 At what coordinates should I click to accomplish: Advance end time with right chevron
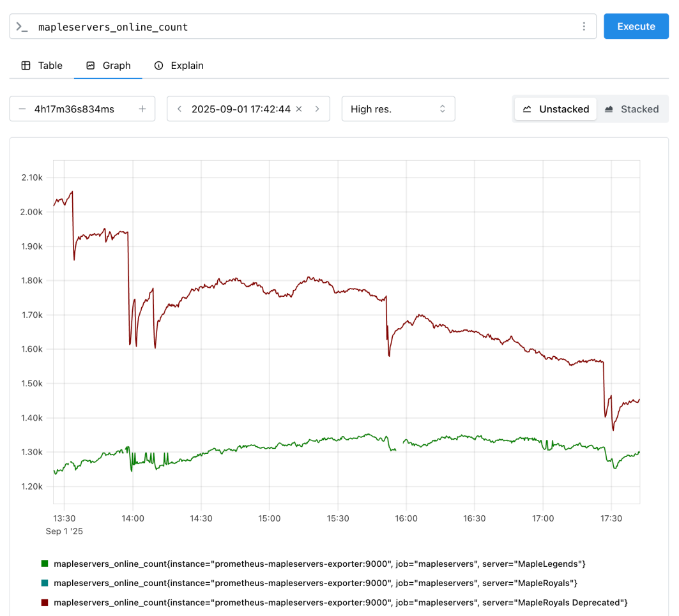point(317,109)
